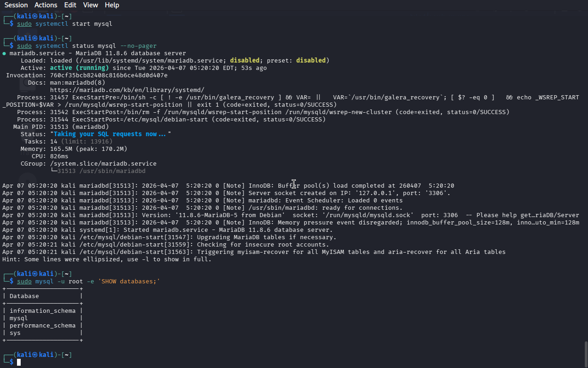This screenshot has height=368, width=588.
Task: Open the Session menu
Action: [x=16, y=5]
